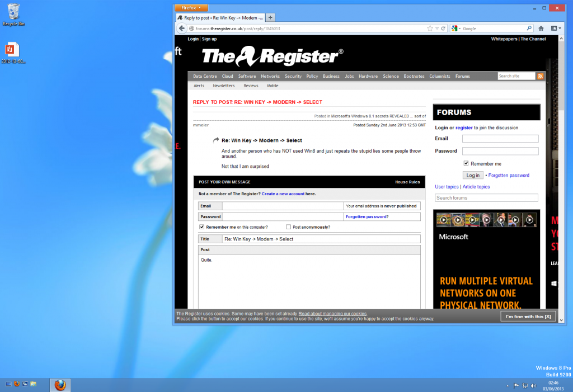Image resolution: width=573 pixels, height=392 pixels.
Task: Open the Forums nav section
Action: [463, 76]
